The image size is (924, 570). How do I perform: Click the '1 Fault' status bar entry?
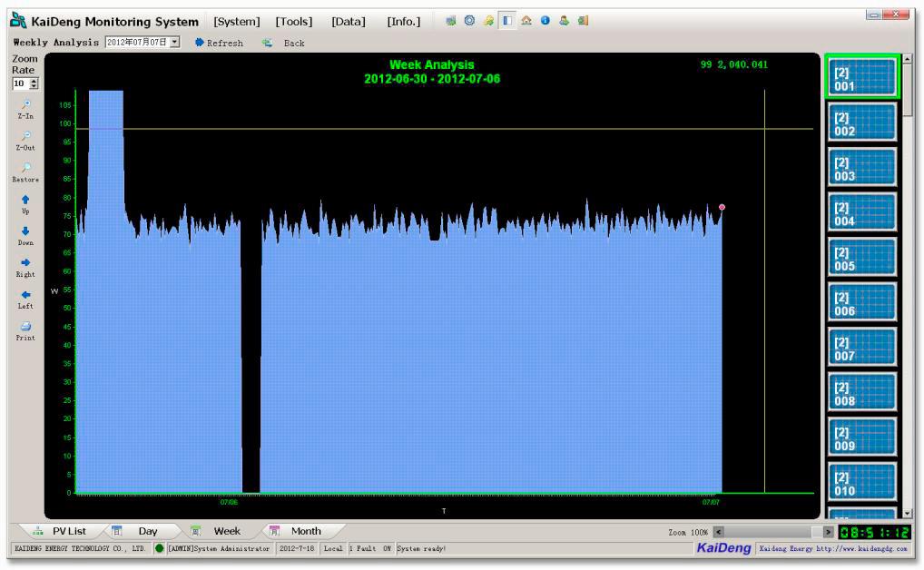pyautogui.click(x=362, y=549)
